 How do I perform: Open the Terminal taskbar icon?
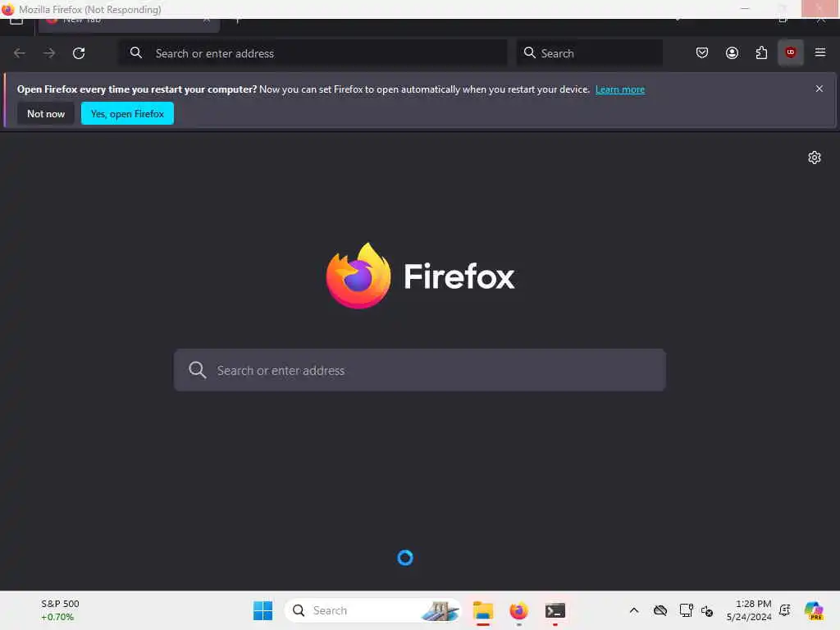point(555,610)
